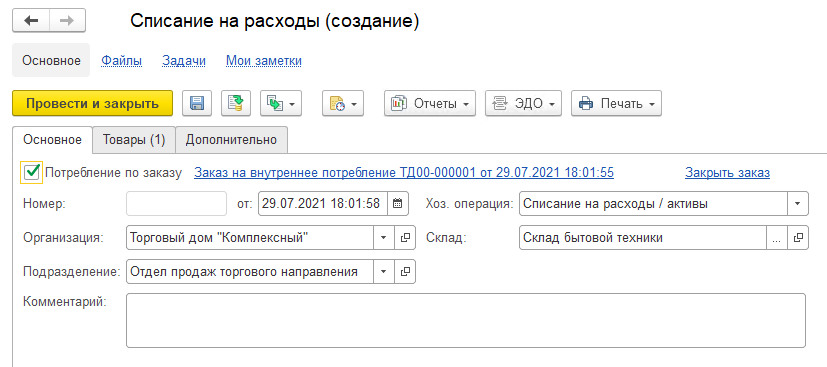Select the top Основное navigation item
This screenshot has height=367, width=827.
tap(51, 61)
